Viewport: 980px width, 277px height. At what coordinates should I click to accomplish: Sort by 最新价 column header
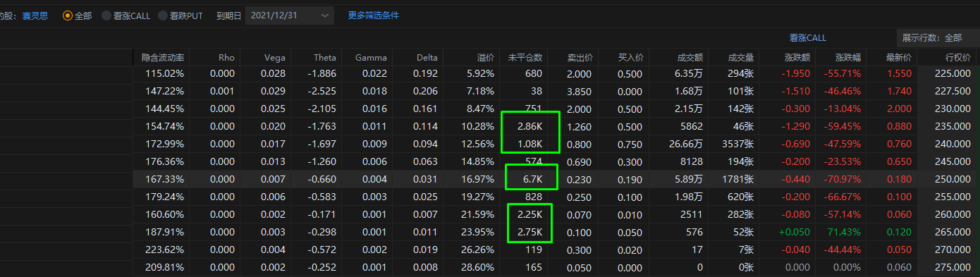[898, 57]
